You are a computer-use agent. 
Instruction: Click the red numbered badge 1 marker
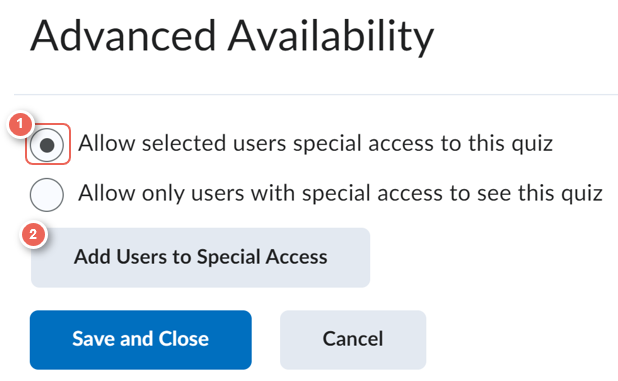point(20,124)
